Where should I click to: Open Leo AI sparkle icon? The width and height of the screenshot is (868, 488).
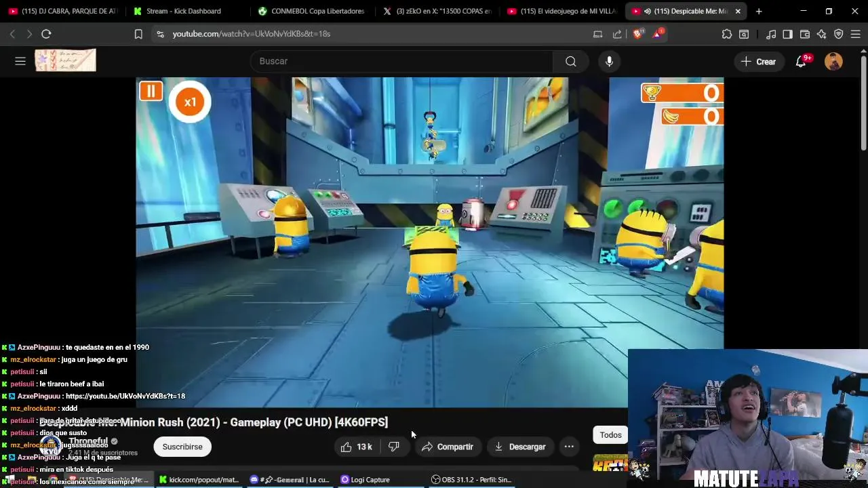pyautogui.click(x=822, y=34)
